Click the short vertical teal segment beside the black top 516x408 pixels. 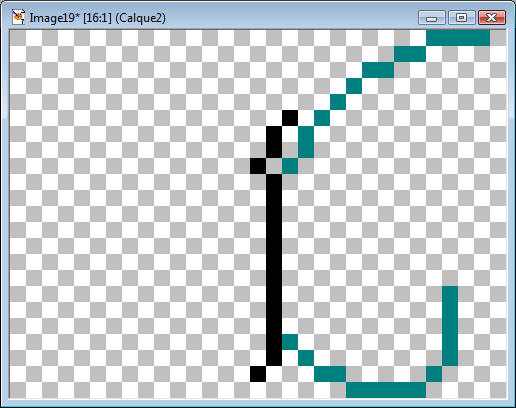point(306,142)
